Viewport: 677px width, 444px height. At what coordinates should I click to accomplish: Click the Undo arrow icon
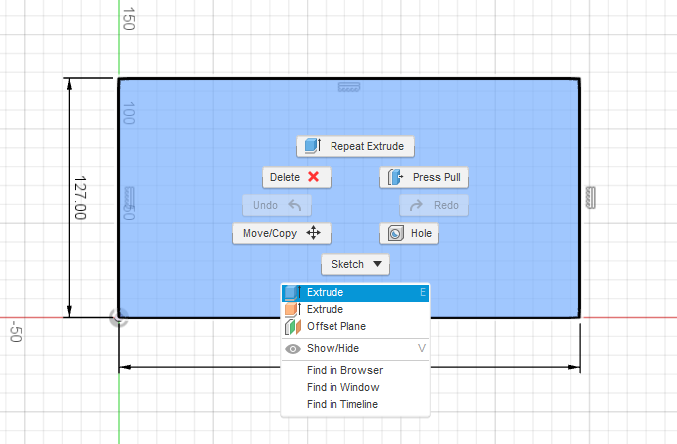(x=294, y=205)
